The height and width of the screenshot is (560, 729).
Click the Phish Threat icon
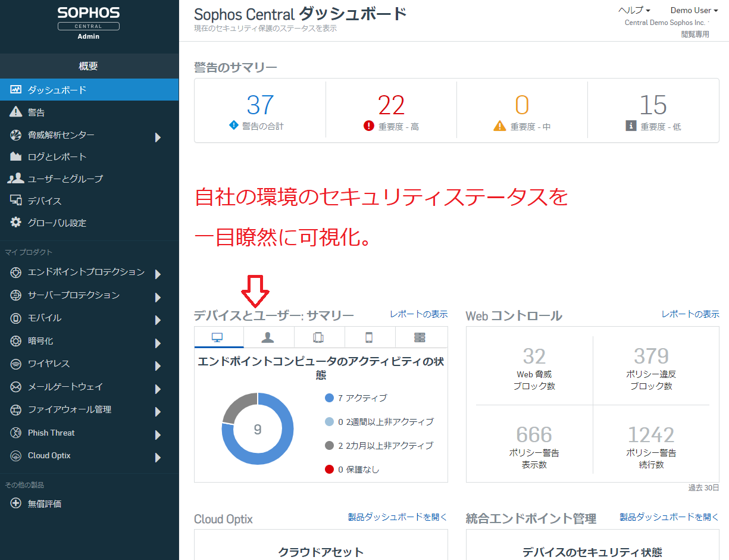point(16,433)
